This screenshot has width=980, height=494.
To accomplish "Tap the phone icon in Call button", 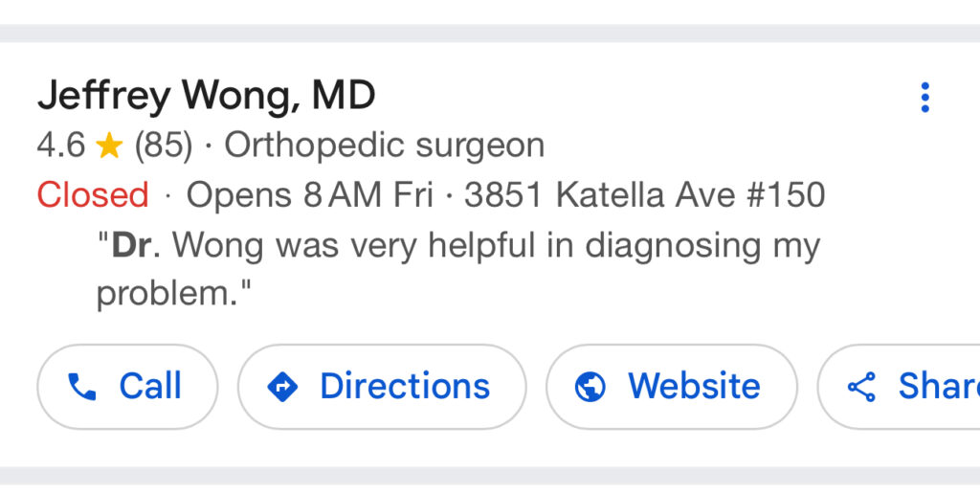I will coord(82,387).
